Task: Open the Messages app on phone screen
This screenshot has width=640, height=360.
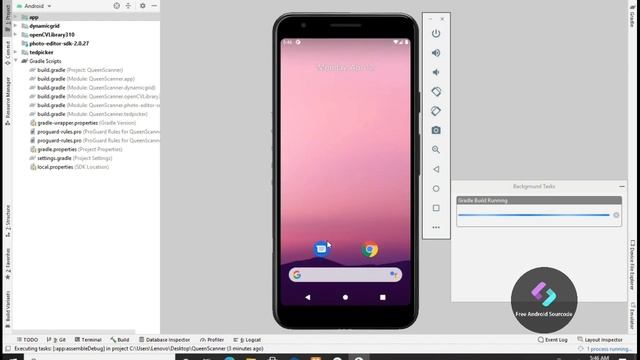Action: [321, 249]
